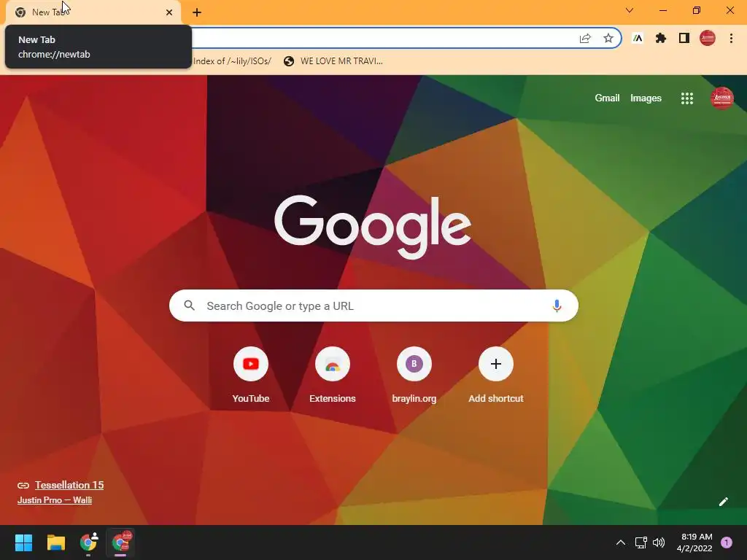Click the Google logo
This screenshot has height=560, width=747.
[373, 227]
